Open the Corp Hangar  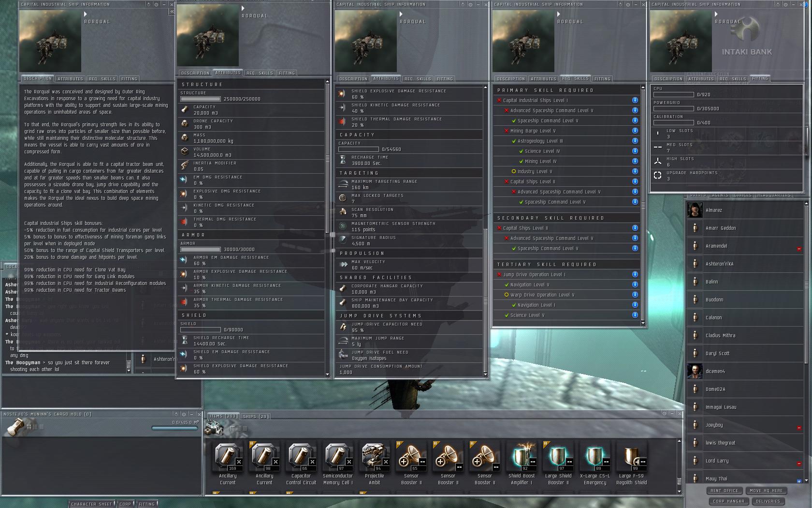(x=728, y=501)
